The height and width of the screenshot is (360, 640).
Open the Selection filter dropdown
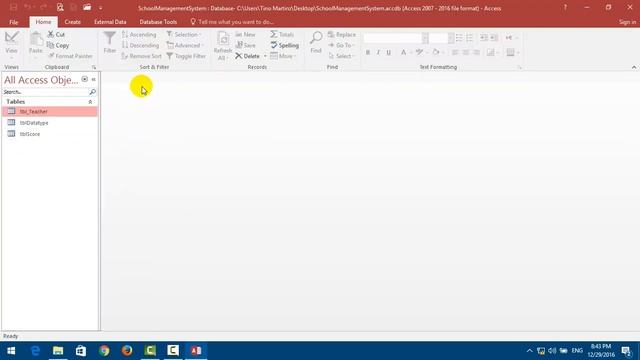(x=184, y=35)
